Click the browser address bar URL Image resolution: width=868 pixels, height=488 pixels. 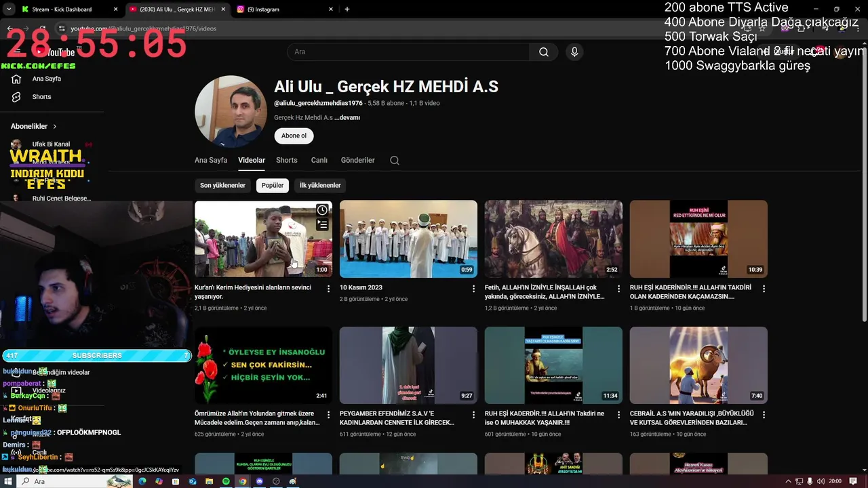144,28
